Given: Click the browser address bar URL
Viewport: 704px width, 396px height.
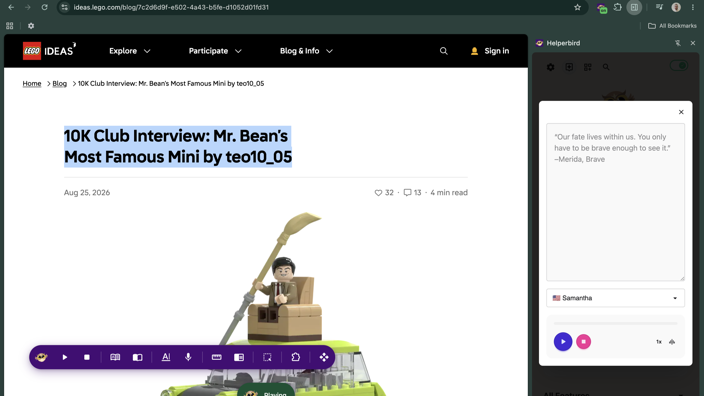Looking at the screenshot, I should click(171, 7).
